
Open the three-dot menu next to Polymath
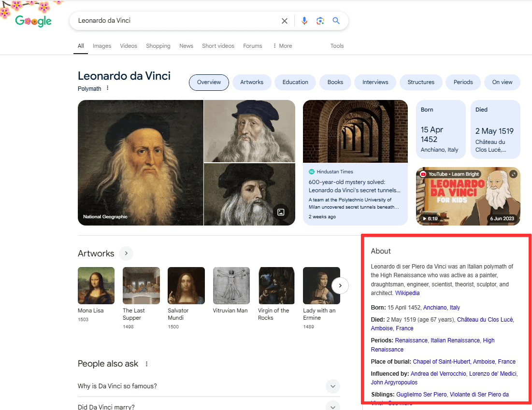tap(108, 88)
